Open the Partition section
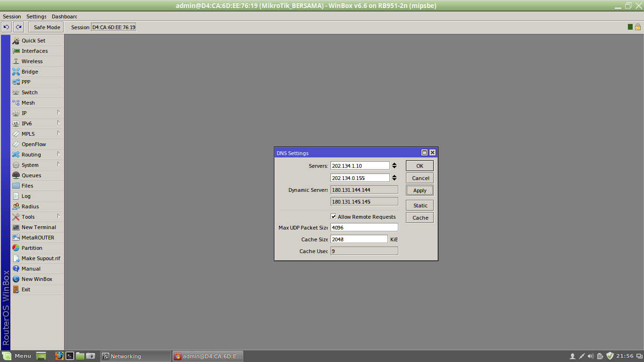 pos(37,248)
